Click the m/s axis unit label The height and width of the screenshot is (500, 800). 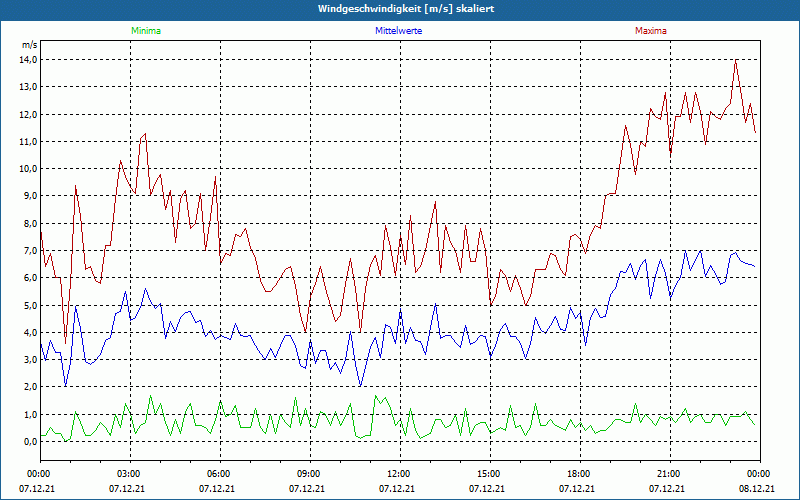30,45
